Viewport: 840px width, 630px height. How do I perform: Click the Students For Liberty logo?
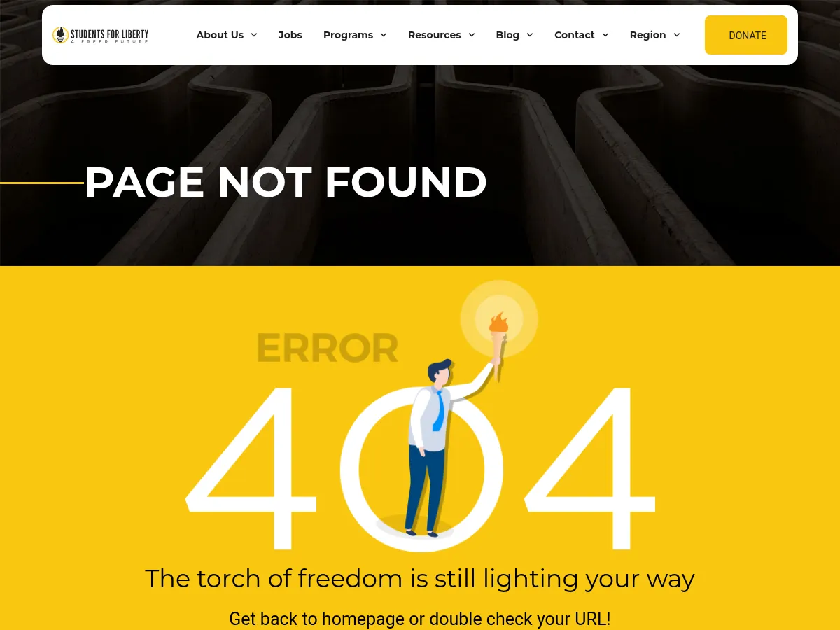click(101, 35)
